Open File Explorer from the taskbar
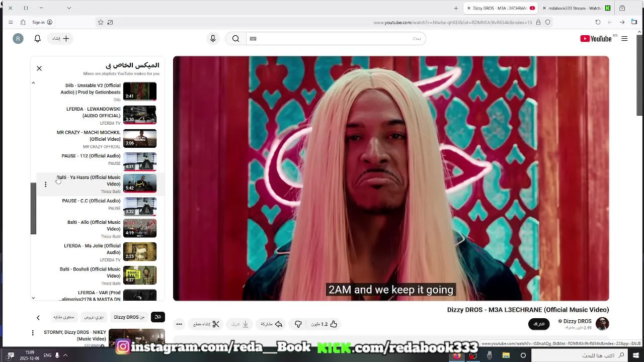The width and height of the screenshot is (644, 362). 506,355
